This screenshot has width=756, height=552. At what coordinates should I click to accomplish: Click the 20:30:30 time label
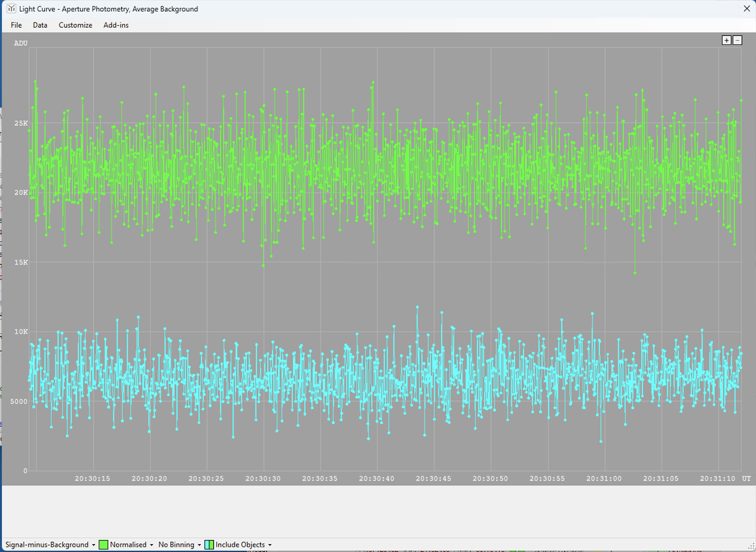(264, 479)
